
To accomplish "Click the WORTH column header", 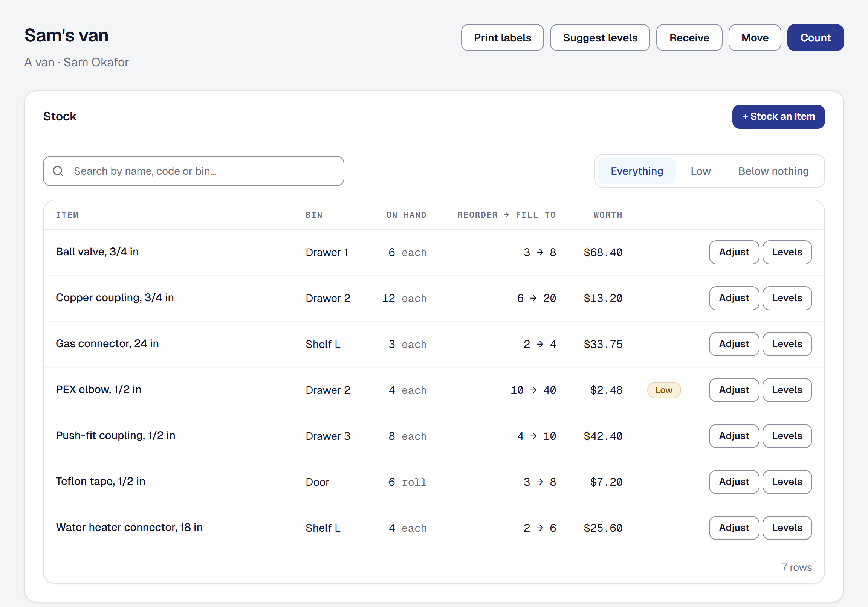I will coord(608,215).
